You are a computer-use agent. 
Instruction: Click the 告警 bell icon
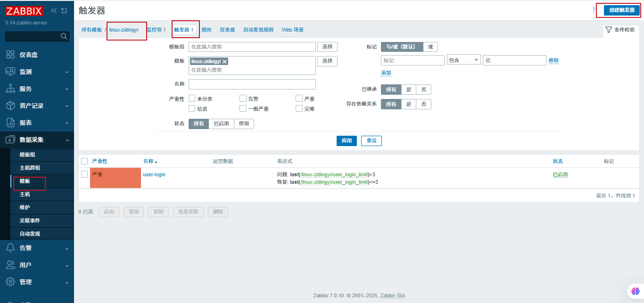10,248
